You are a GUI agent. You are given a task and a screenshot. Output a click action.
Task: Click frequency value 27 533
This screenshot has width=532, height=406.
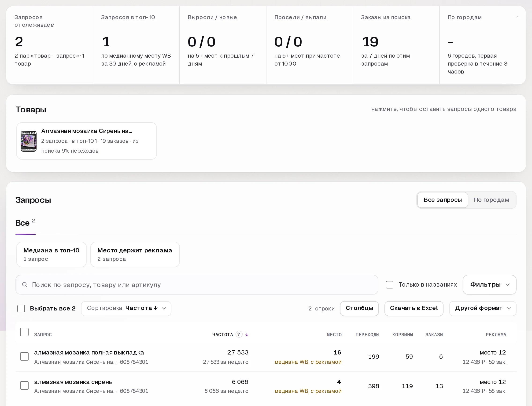click(238, 353)
